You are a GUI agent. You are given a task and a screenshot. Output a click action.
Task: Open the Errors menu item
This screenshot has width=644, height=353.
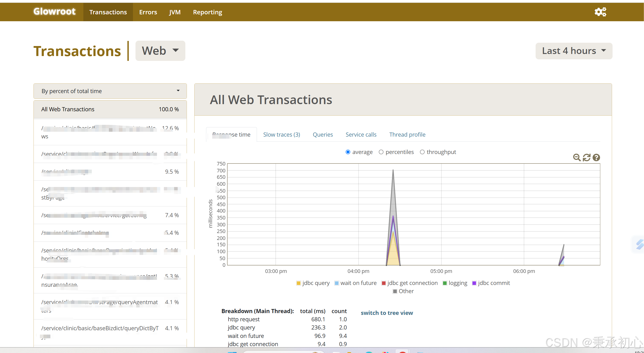pos(148,12)
